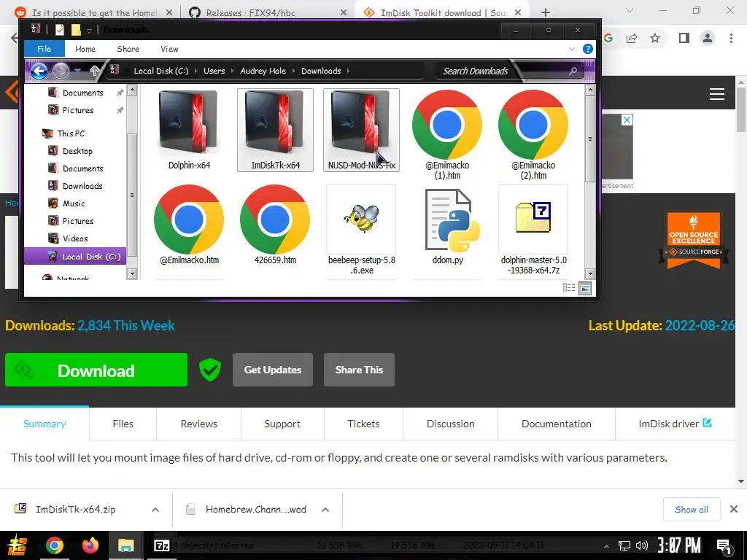Open the File menu in Explorer

44,49
